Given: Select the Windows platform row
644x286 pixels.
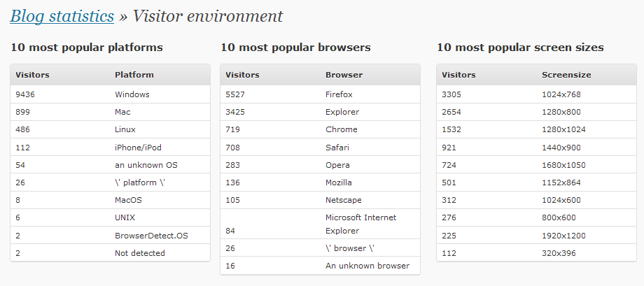Looking at the screenshot, I should pos(110,94).
